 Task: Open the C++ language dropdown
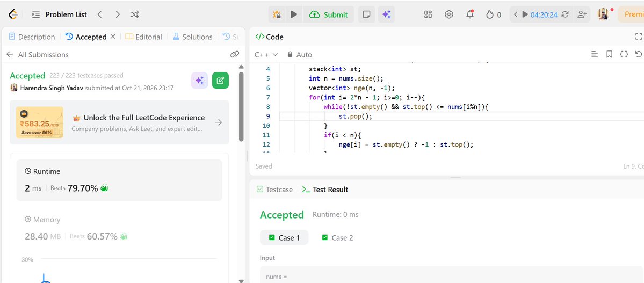coord(266,55)
